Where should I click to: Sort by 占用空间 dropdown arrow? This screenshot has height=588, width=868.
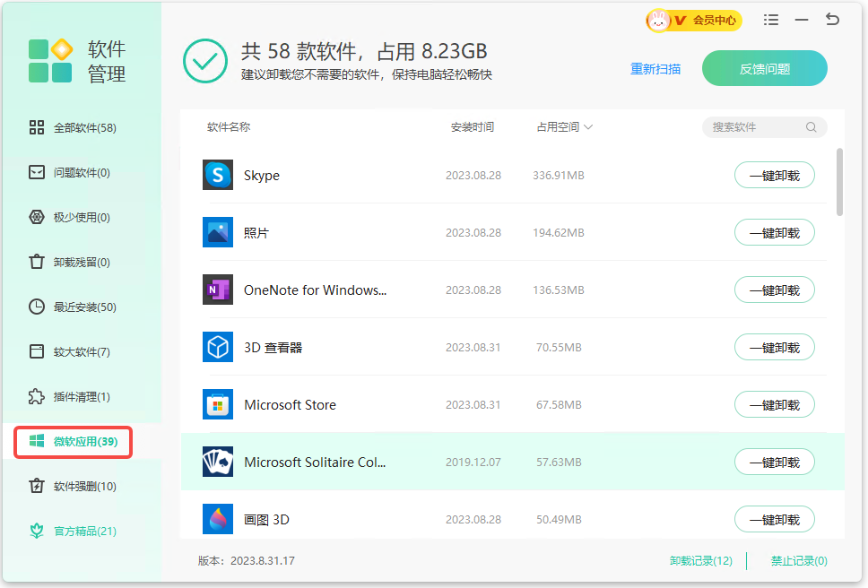pos(588,127)
